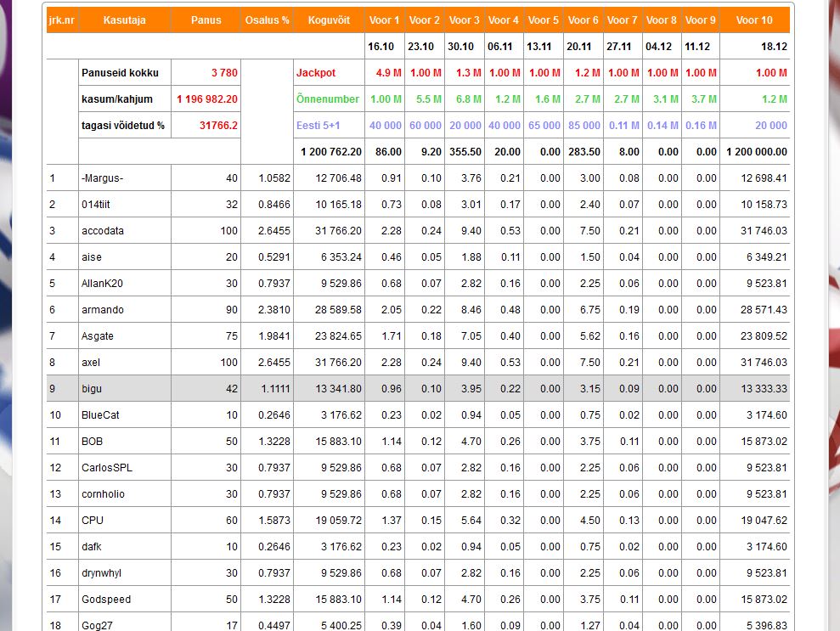Click on user CarlosSPL

pyautogui.click(x=107, y=468)
